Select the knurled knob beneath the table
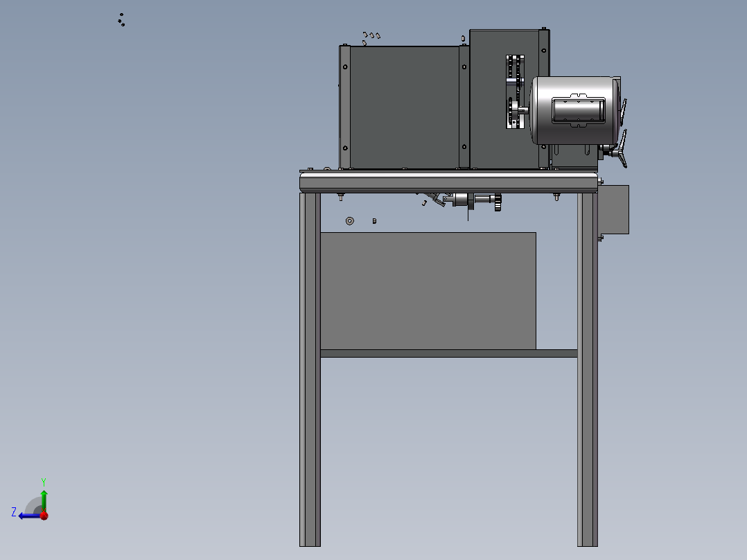Image resolution: width=747 pixels, height=560 pixels. (x=498, y=202)
